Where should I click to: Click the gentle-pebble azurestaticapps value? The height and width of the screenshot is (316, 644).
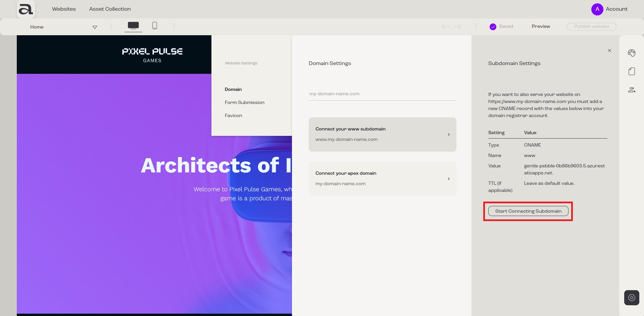564,169
